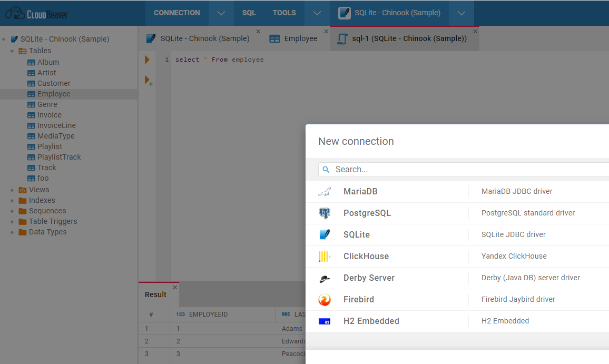This screenshot has width=609, height=364.
Task: Open the TOOLS dropdown chevron
Action: coord(317,13)
